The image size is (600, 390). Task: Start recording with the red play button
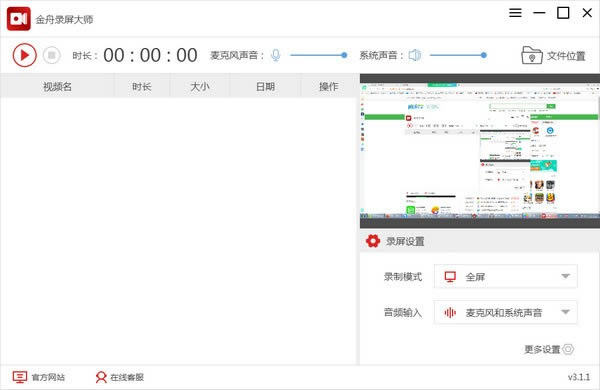click(x=24, y=55)
